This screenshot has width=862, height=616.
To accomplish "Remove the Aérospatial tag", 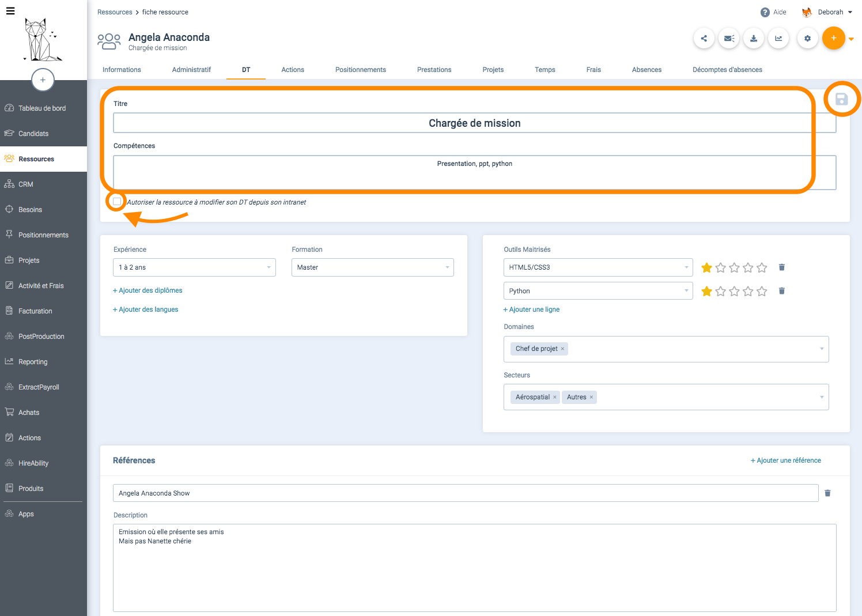I will (555, 397).
